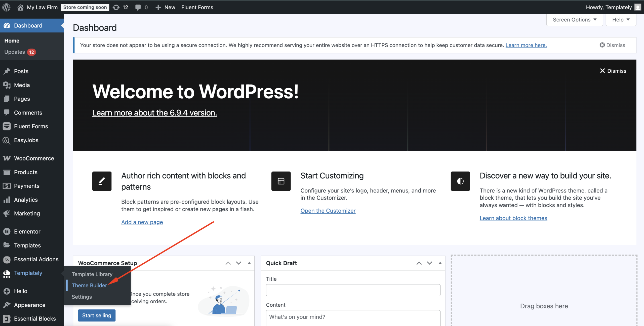Click the EasyJobs sidebar icon
Image resolution: width=644 pixels, height=326 pixels.
tap(7, 140)
